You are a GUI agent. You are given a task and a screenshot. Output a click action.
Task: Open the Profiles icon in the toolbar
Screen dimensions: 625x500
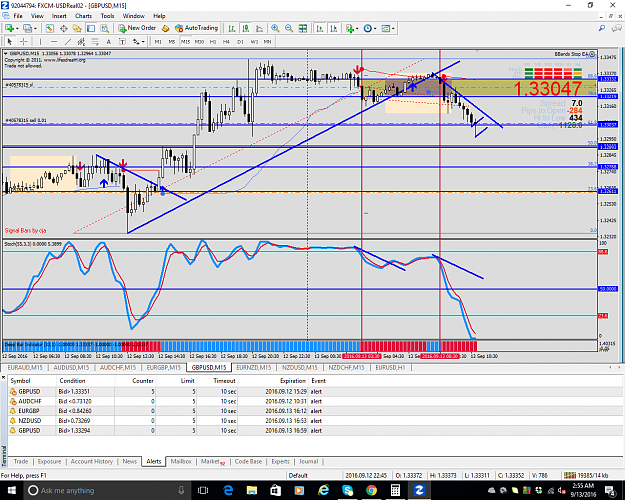click(27, 28)
